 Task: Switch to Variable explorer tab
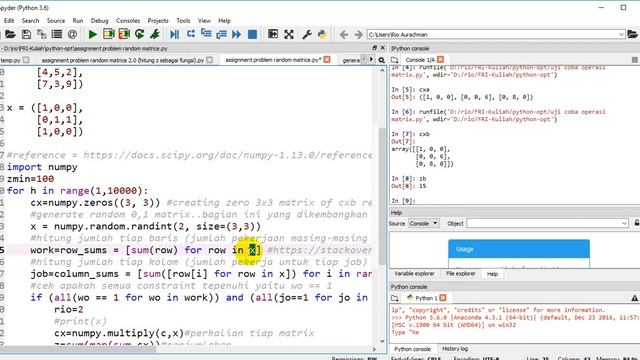click(414, 273)
